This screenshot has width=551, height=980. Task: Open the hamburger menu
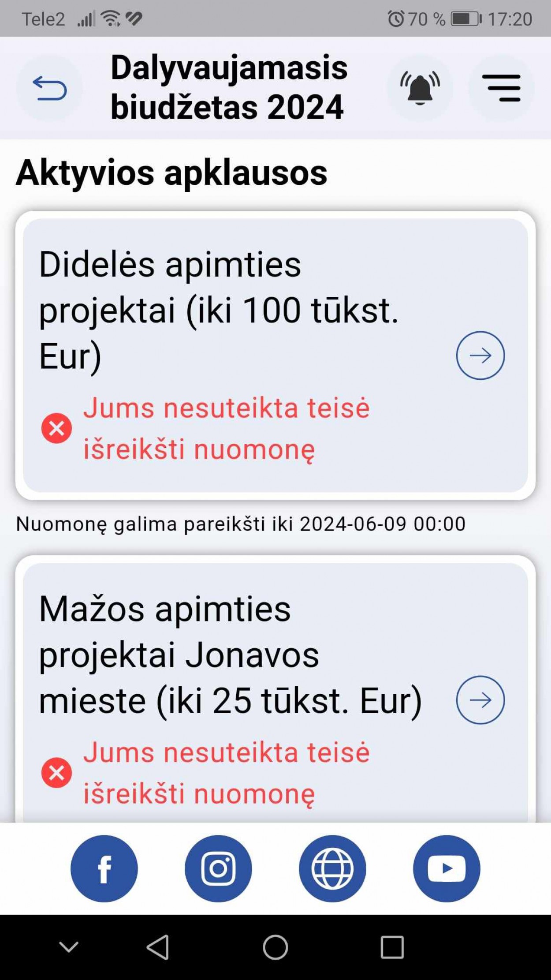[x=501, y=88]
